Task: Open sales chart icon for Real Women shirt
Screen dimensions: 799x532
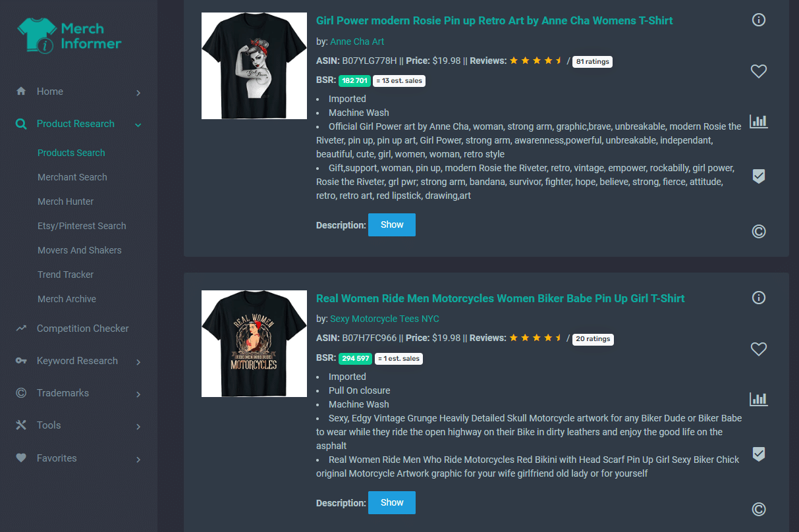Action: click(x=759, y=399)
